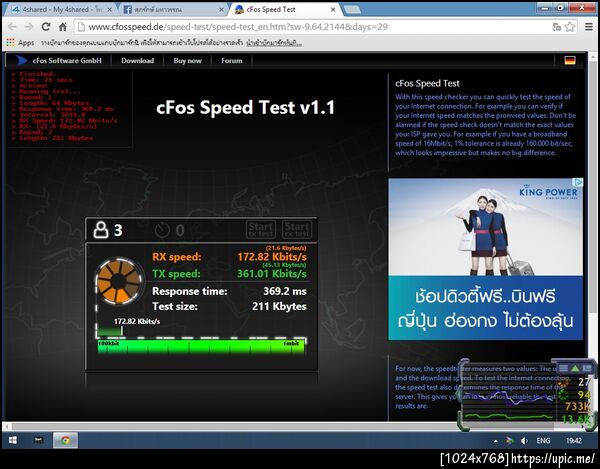Click the AdChoices icon on ad

[x=579, y=182]
